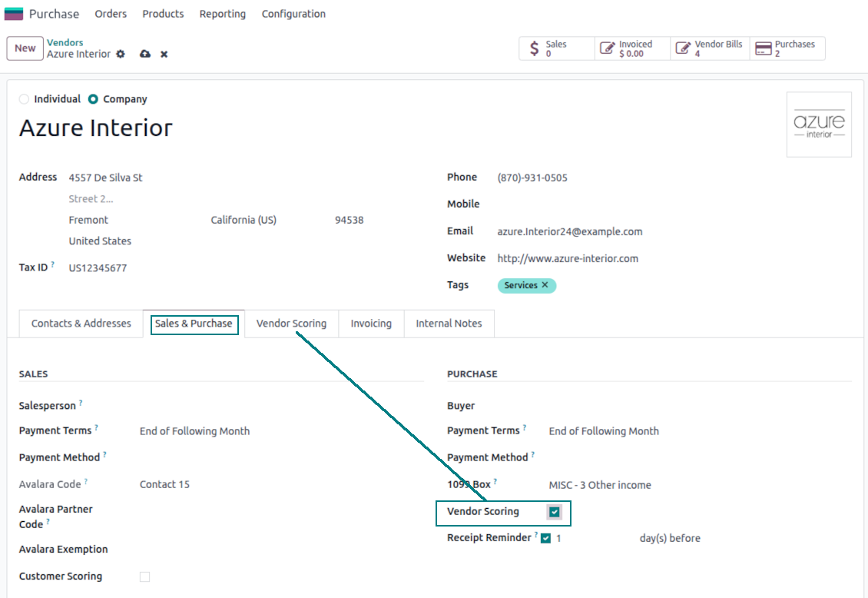
Task: Select the Individual radio option
Action: tap(24, 99)
